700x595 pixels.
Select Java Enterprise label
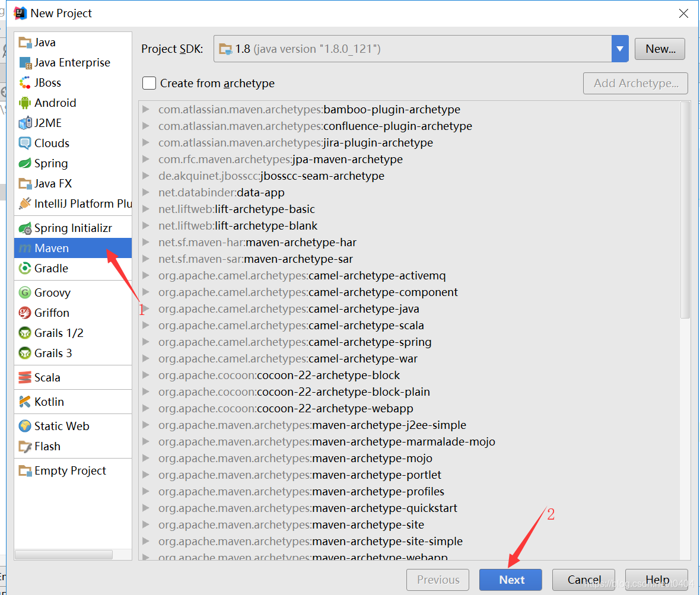pos(72,63)
